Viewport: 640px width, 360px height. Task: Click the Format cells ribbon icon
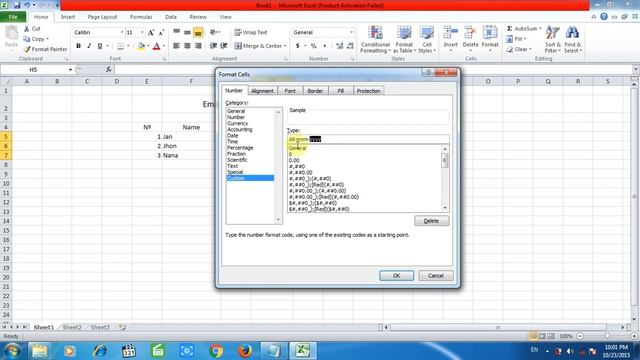point(490,33)
